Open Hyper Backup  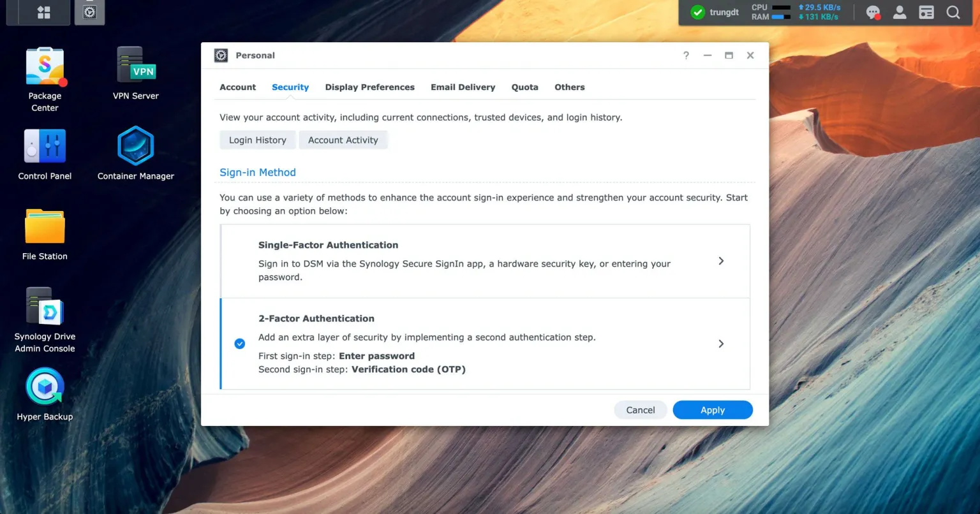pyautogui.click(x=44, y=386)
